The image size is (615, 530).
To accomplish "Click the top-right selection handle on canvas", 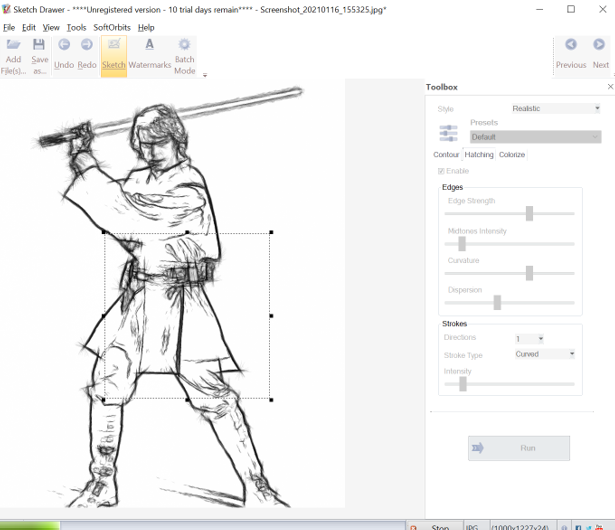I will 271,232.
